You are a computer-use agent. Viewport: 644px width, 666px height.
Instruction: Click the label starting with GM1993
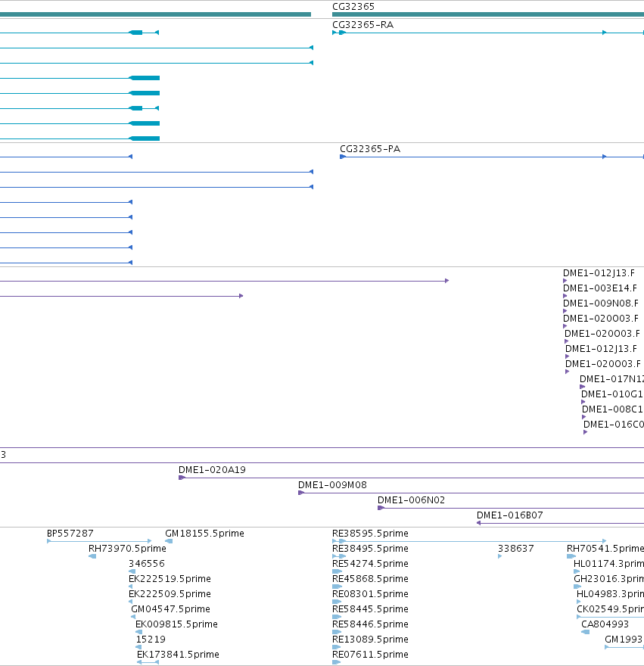pyautogui.click(x=624, y=640)
